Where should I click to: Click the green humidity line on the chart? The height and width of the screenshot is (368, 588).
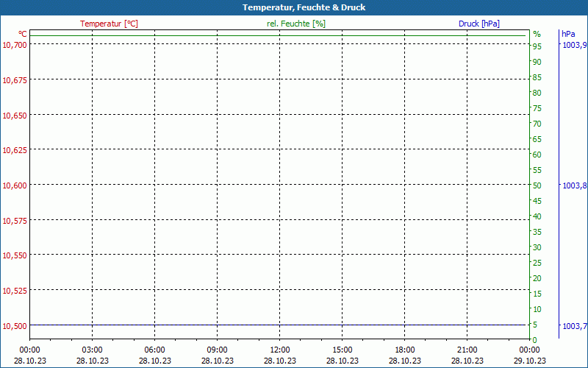coord(278,35)
